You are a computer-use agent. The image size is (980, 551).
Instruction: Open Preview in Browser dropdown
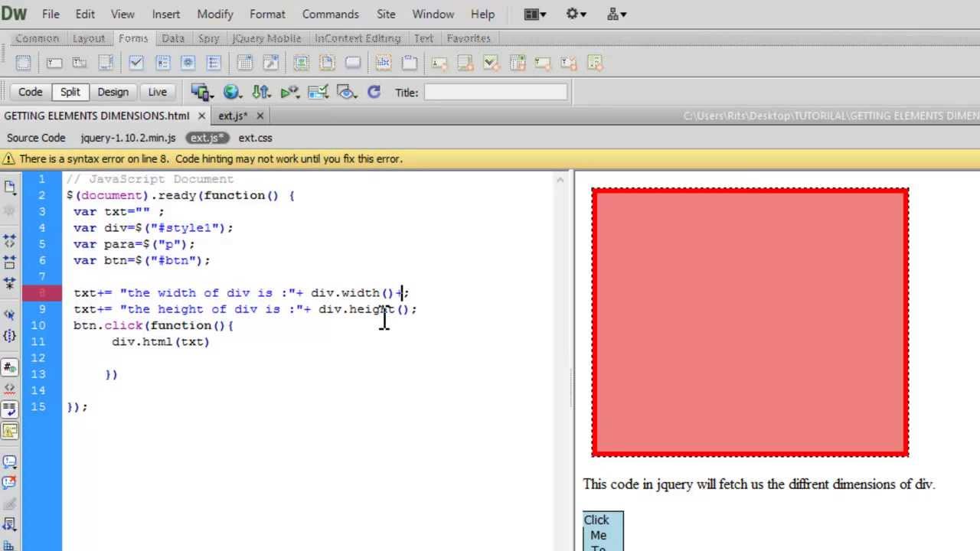(x=231, y=92)
